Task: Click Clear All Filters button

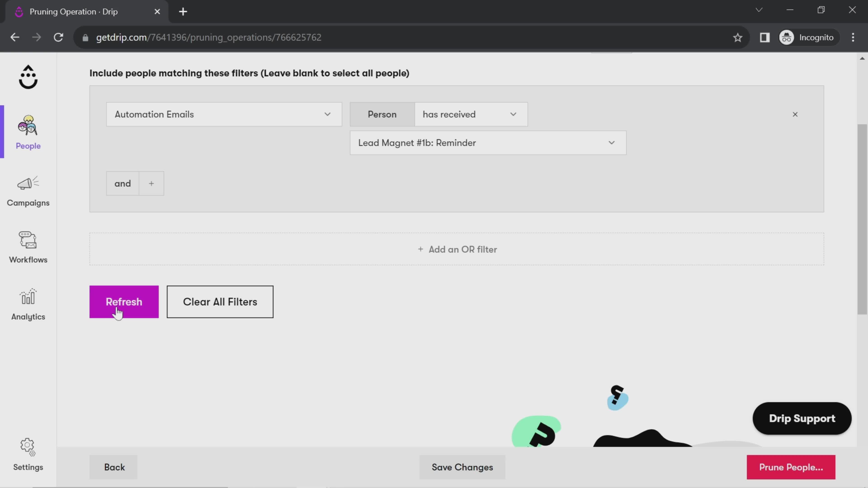Action: click(220, 302)
